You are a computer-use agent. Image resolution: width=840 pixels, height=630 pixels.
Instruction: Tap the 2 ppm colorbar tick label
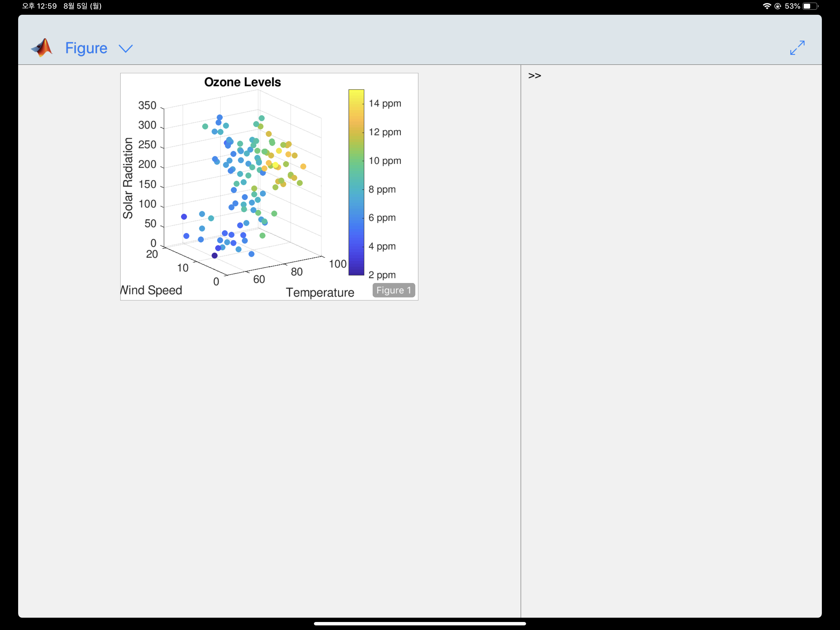pos(382,275)
